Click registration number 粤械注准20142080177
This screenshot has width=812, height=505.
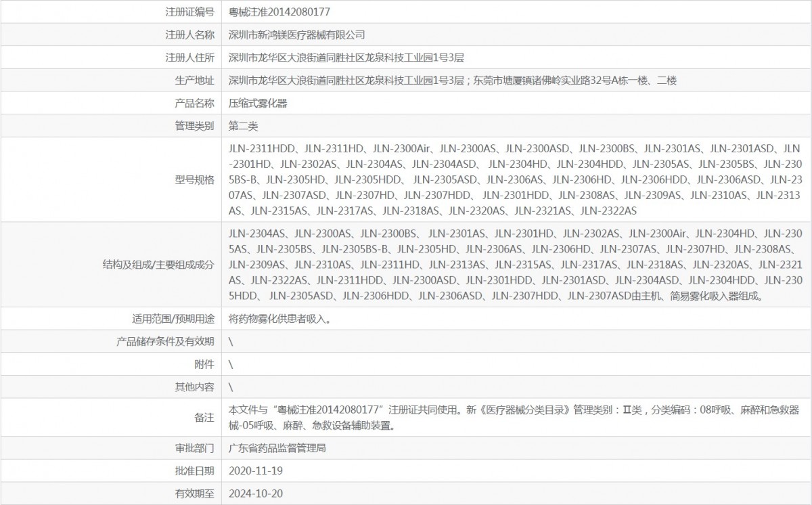click(x=280, y=12)
